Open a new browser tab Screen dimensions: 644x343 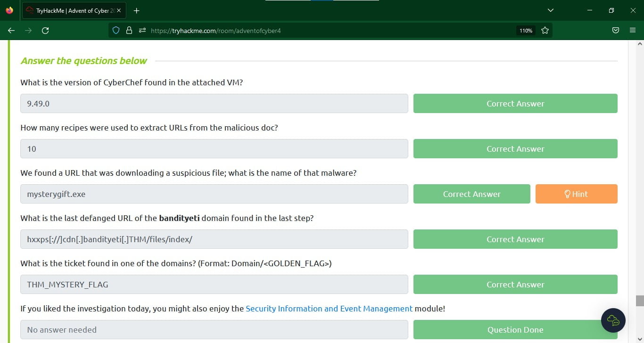click(x=137, y=10)
